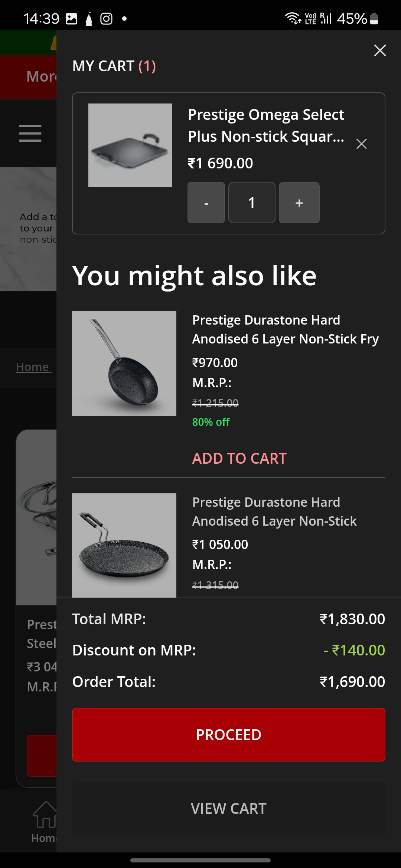Viewport: 401px width, 868px height.
Task: Open Prestige Omega Select product title
Action: pyautogui.click(x=266, y=125)
